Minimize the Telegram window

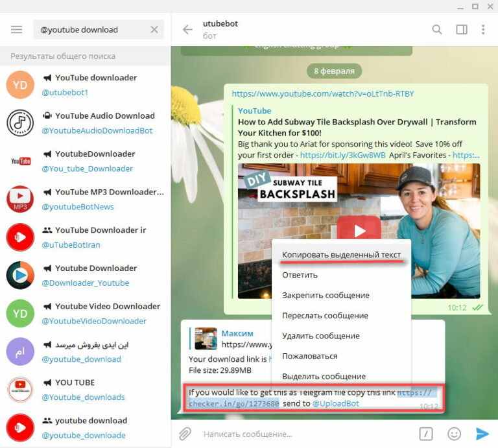(460, 7)
